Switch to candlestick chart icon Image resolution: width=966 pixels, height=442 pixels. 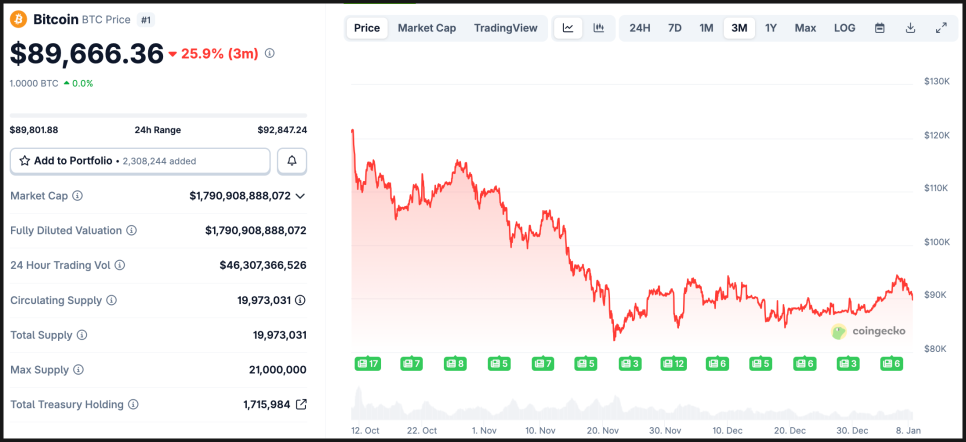point(598,28)
